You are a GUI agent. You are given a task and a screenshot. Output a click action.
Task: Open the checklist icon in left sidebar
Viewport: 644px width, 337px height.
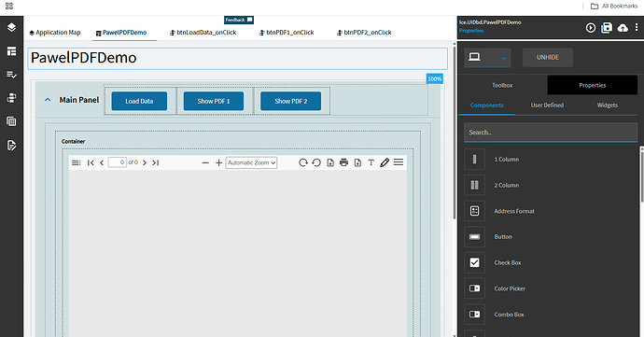(x=11, y=75)
